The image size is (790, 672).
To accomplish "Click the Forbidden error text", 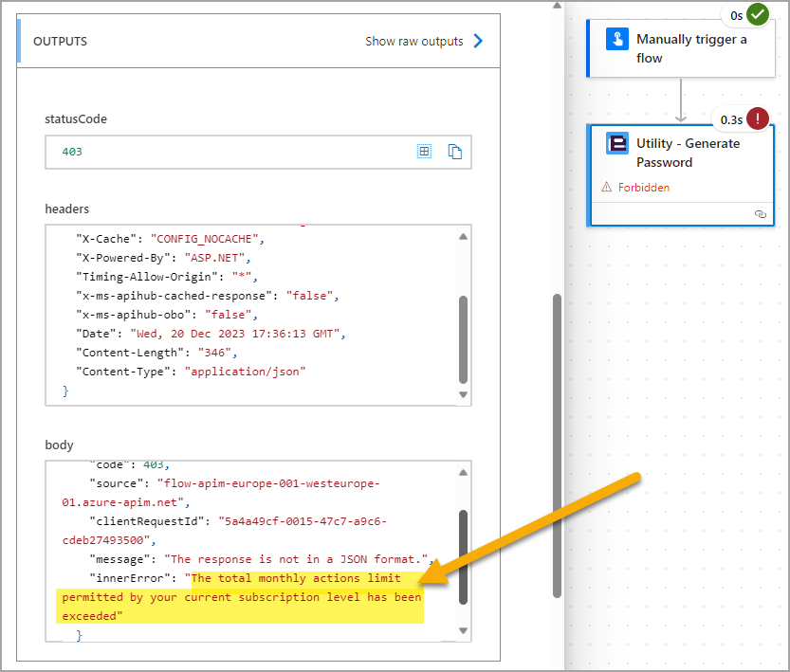I will point(644,188).
